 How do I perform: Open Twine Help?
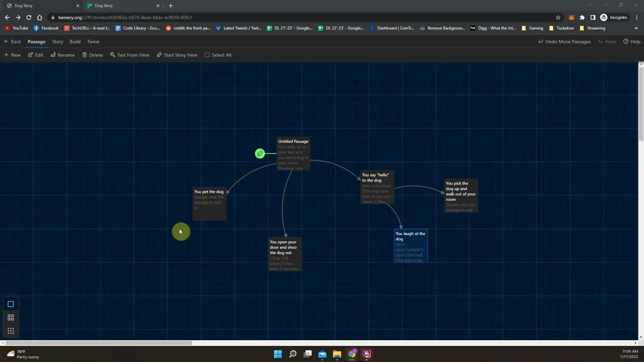coord(632,42)
